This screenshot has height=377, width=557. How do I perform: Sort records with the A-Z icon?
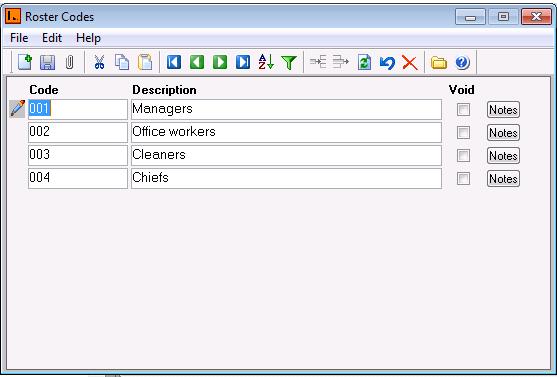[266, 62]
